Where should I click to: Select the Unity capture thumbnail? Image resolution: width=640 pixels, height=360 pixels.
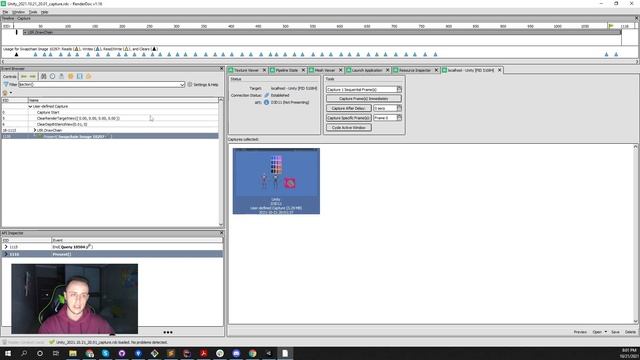276,181
